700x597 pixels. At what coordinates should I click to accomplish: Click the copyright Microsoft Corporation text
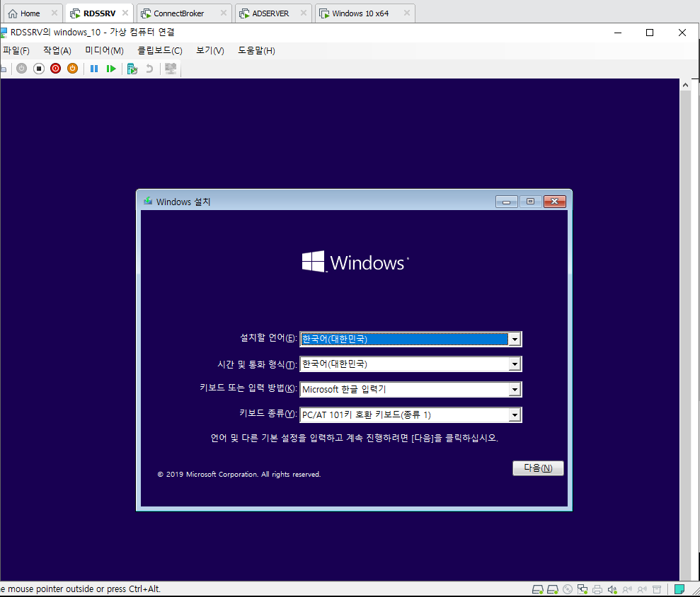(239, 475)
